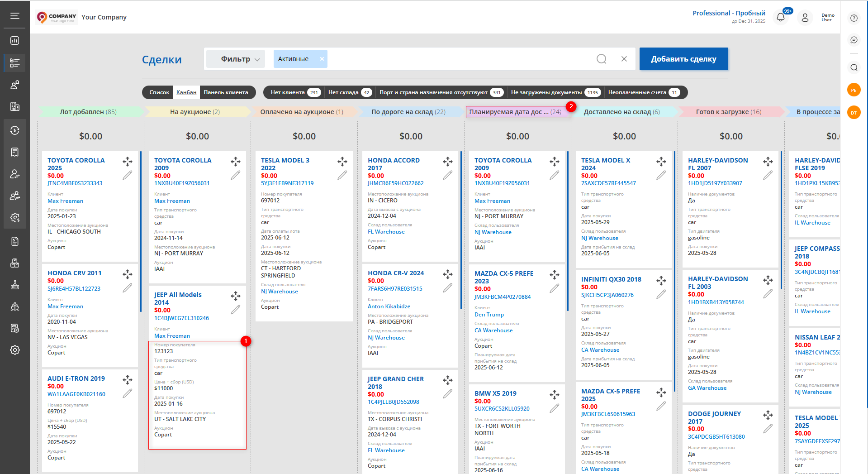The width and height of the screenshot is (868, 474).
Task: Click price $15540 on Audi card
Action: (57, 427)
